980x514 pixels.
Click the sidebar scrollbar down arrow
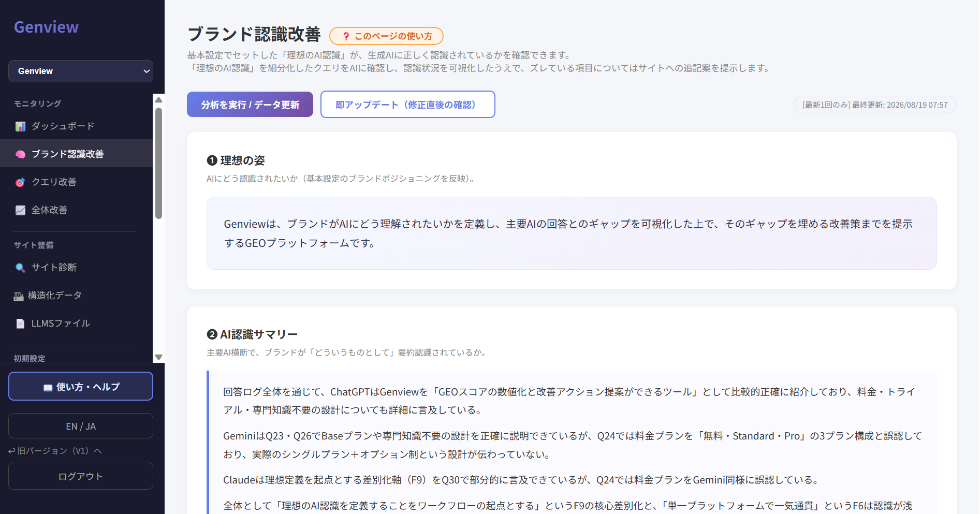159,357
